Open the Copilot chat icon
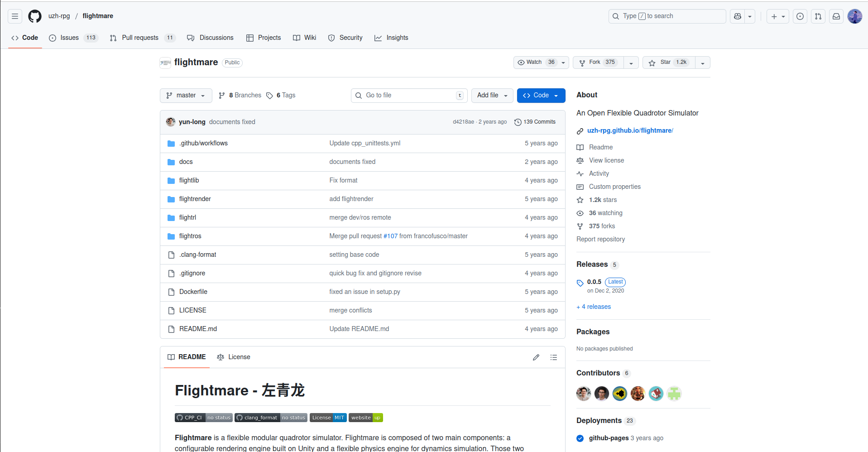 click(738, 16)
